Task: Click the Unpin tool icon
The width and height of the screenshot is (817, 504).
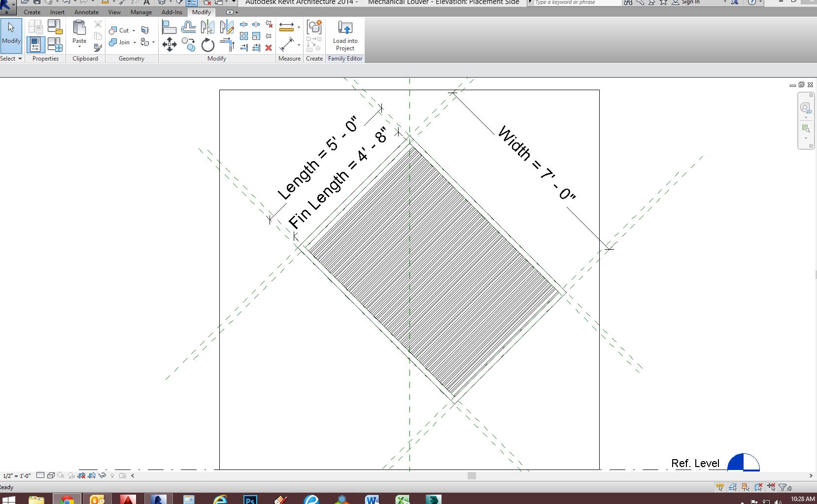Action: click(269, 24)
